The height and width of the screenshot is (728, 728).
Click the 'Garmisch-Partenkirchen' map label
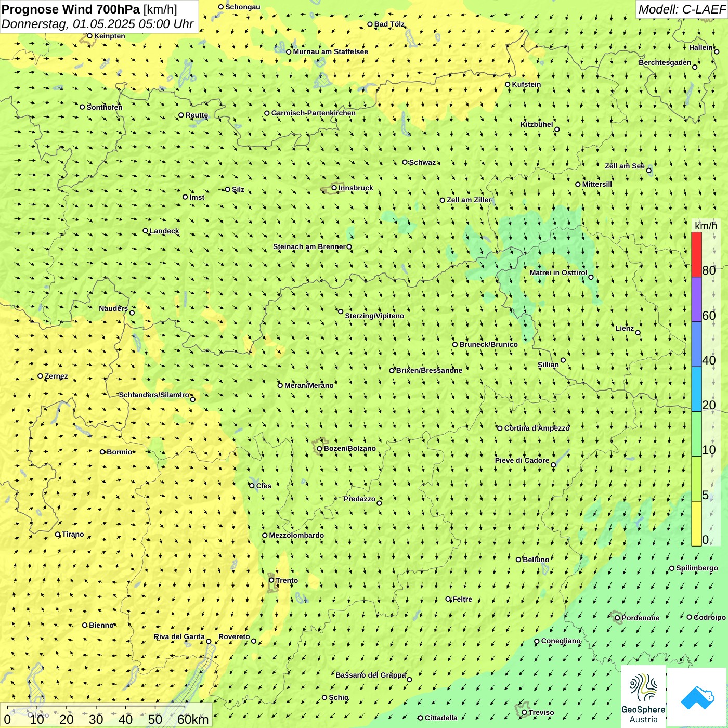click(314, 113)
